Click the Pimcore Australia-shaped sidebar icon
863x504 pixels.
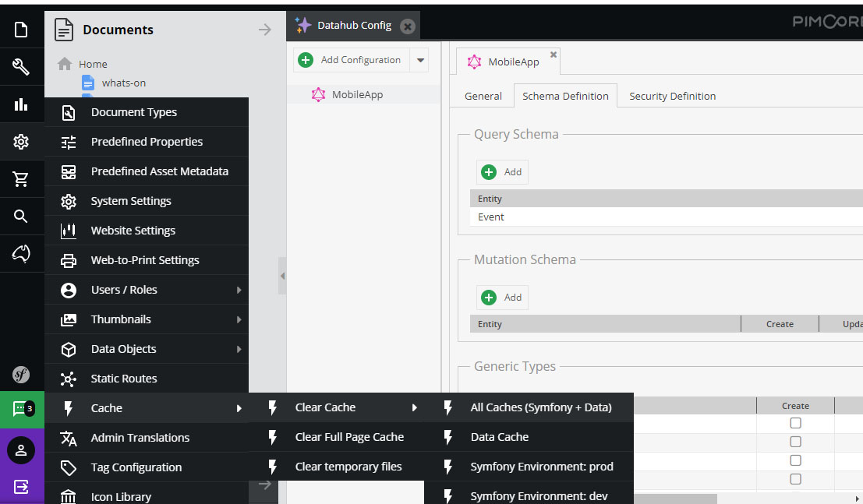(x=21, y=253)
